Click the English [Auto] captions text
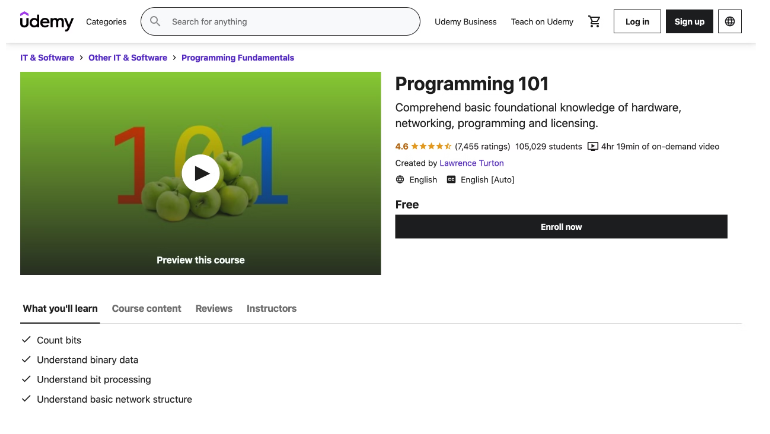 tap(487, 180)
